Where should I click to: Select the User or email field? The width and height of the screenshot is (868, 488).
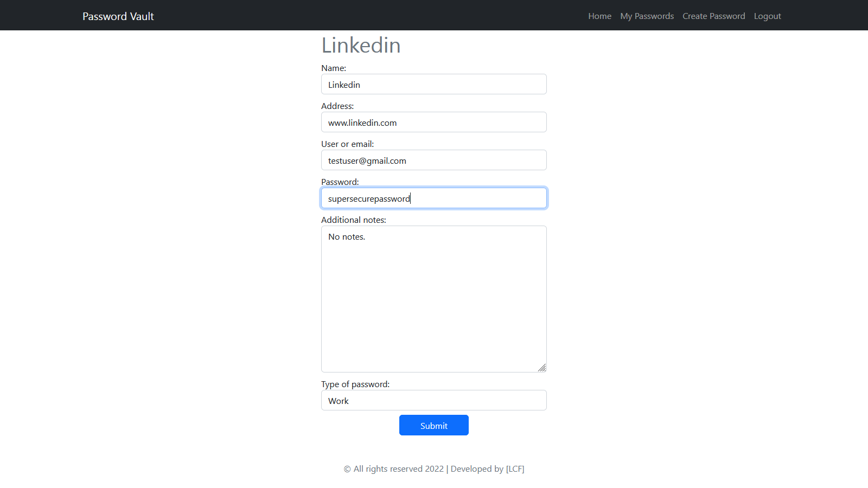[x=434, y=160]
